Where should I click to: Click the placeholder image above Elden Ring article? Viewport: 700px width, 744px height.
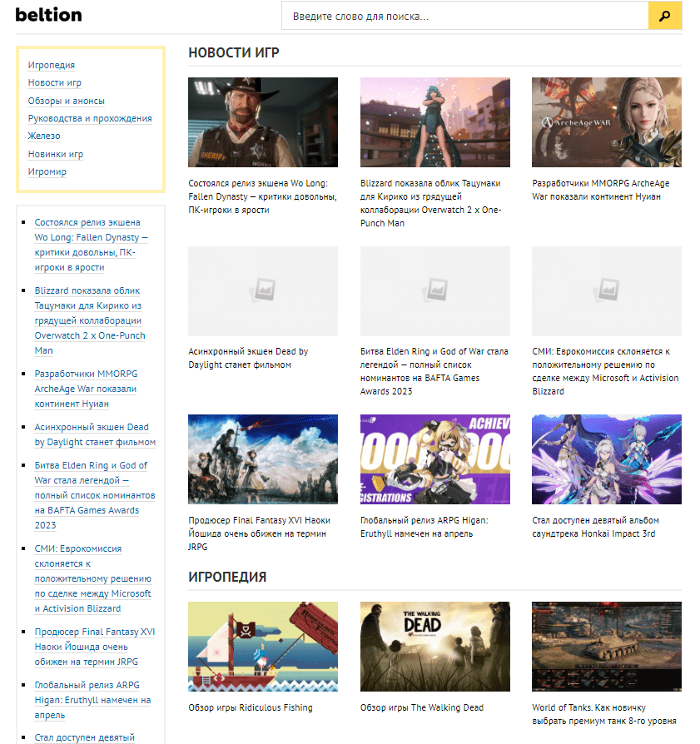click(435, 291)
